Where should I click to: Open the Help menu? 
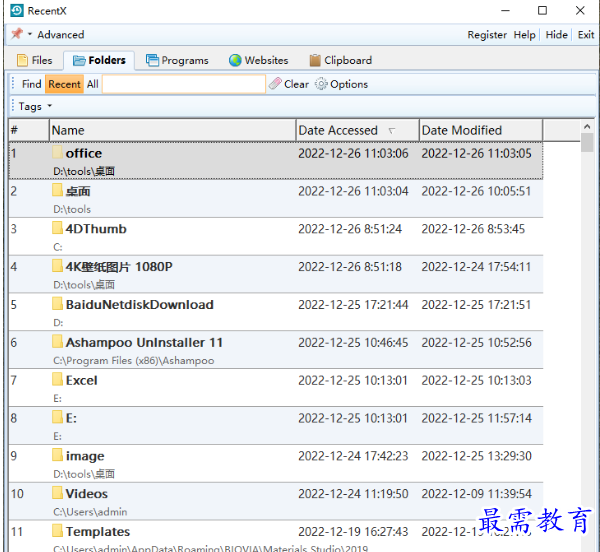(x=524, y=35)
